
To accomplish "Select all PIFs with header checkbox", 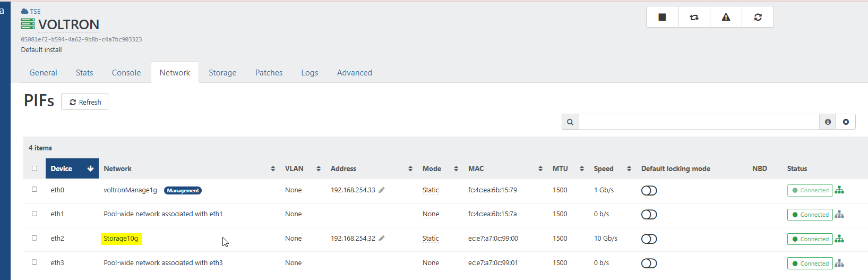I will click(35, 168).
